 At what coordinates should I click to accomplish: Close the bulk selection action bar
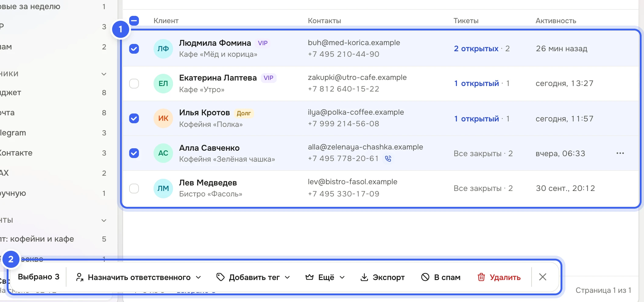(543, 277)
